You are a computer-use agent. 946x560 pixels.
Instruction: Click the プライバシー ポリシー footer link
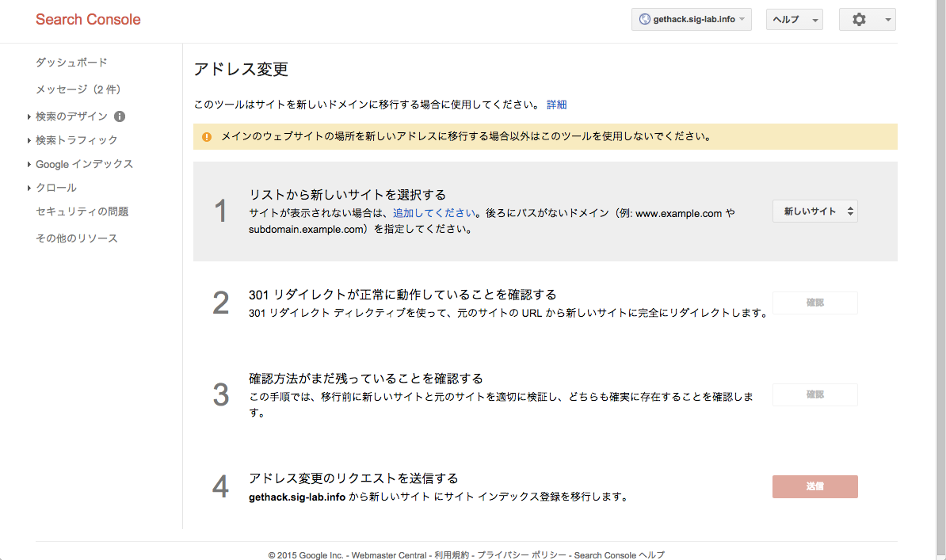coord(521,555)
